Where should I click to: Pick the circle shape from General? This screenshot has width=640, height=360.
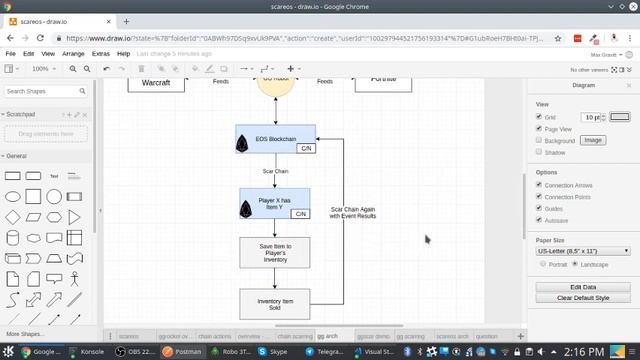point(54,197)
